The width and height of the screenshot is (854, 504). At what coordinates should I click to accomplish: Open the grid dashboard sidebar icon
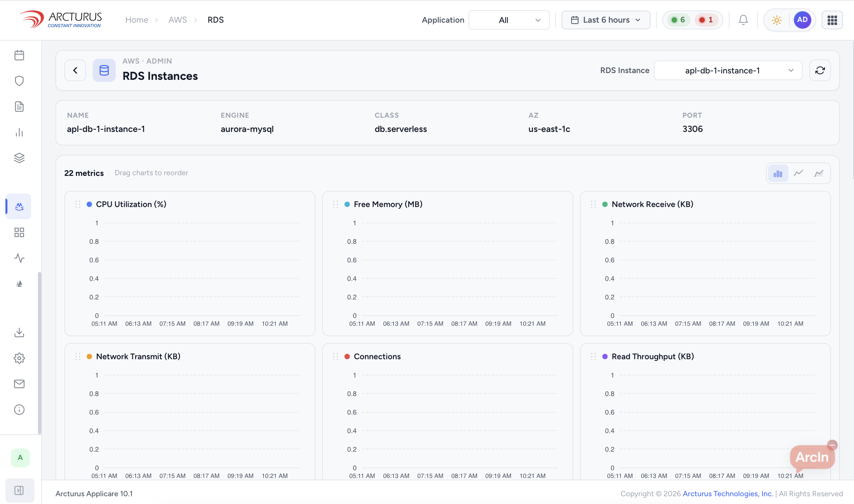[x=19, y=233]
